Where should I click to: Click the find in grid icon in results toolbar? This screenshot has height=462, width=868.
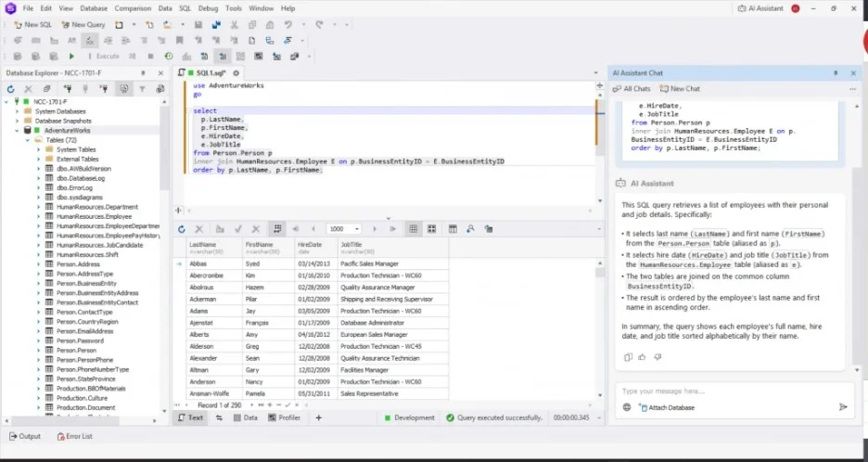click(x=470, y=229)
